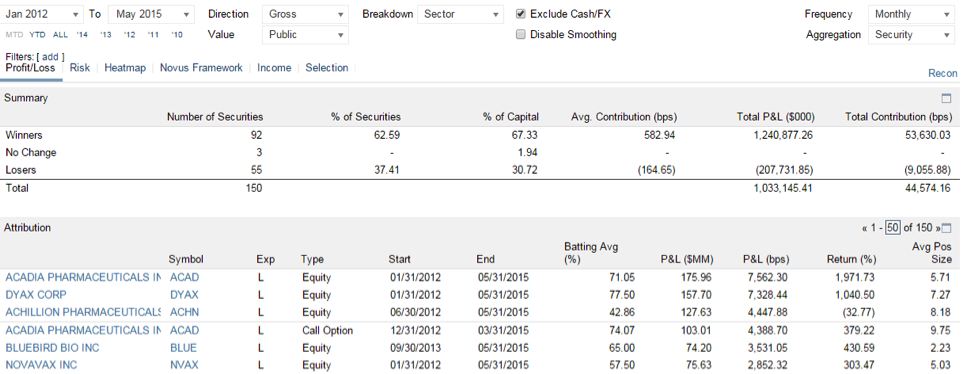Collapse the Attribution panel icon
This screenshot has height=374, width=975.
click(x=946, y=228)
